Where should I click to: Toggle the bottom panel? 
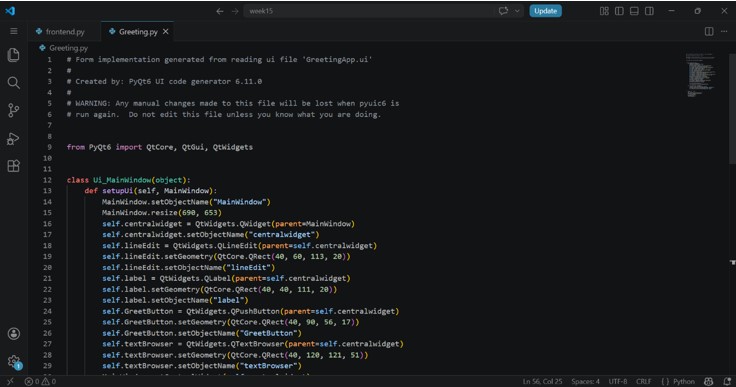point(634,11)
